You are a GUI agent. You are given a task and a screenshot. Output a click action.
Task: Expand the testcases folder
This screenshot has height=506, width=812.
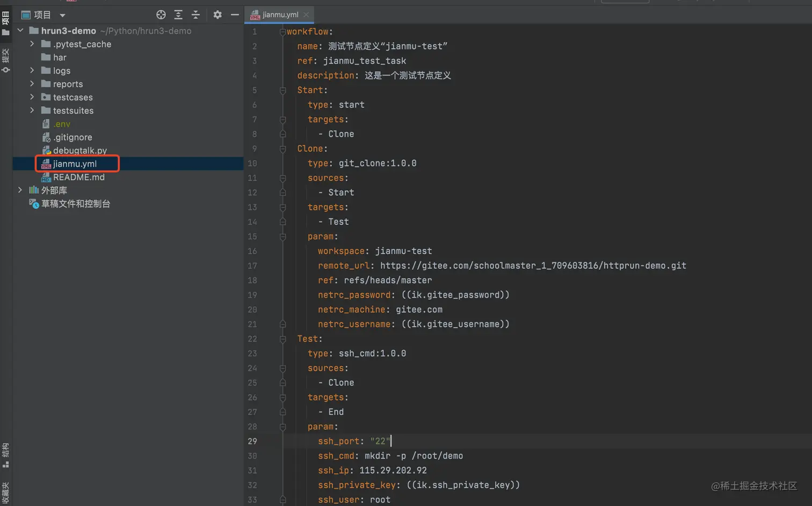(x=32, y=97)
